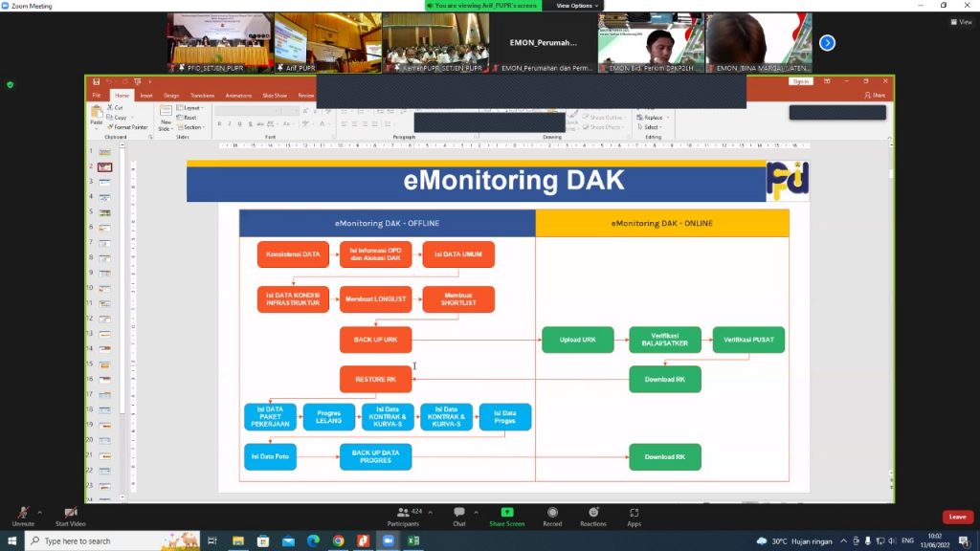Select Arif_PUPR participant video thumbnail
The image size is (980, 551).
coord(327,43)
